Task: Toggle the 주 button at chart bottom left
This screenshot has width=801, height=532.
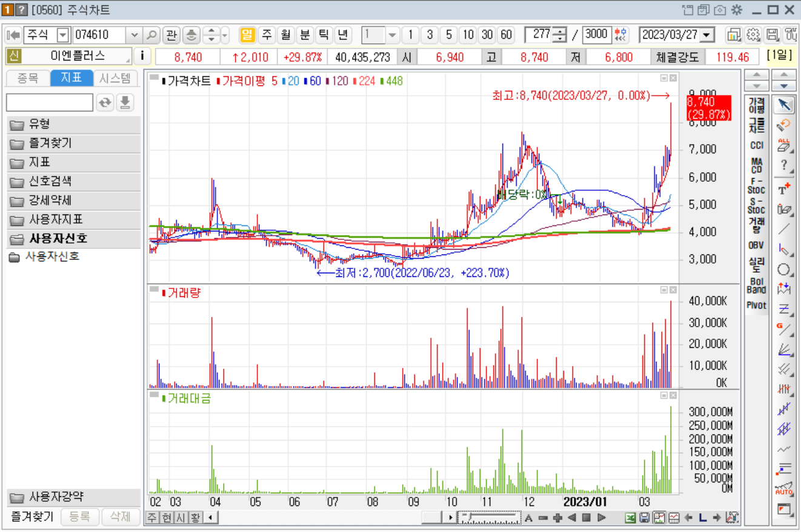Action: [151, 517]
